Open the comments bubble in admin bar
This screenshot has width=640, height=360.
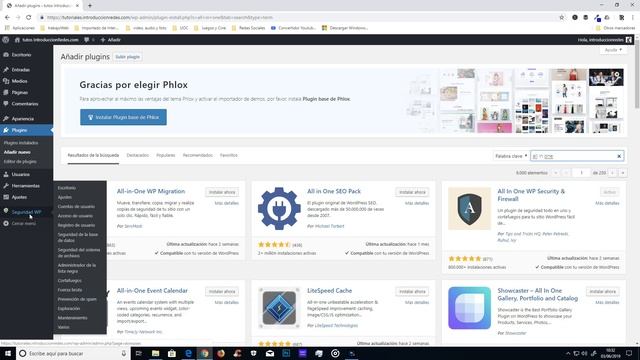point(89,40)
